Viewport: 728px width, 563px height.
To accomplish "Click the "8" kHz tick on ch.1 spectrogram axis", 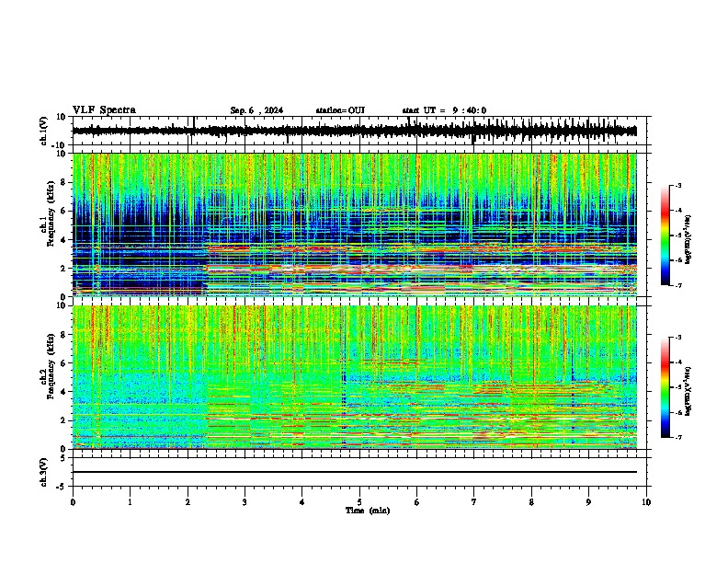I will 63,182.
